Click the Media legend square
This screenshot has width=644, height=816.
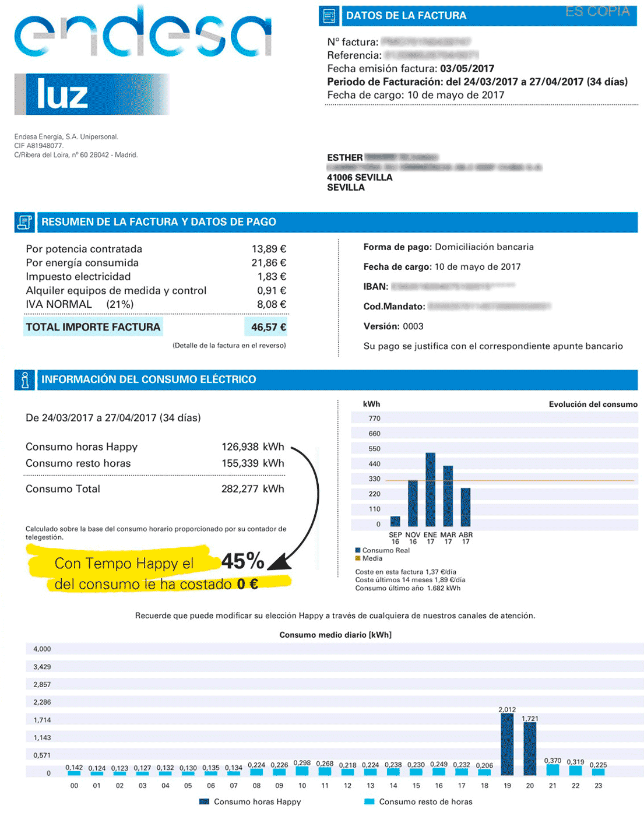(x=358, y=558)
